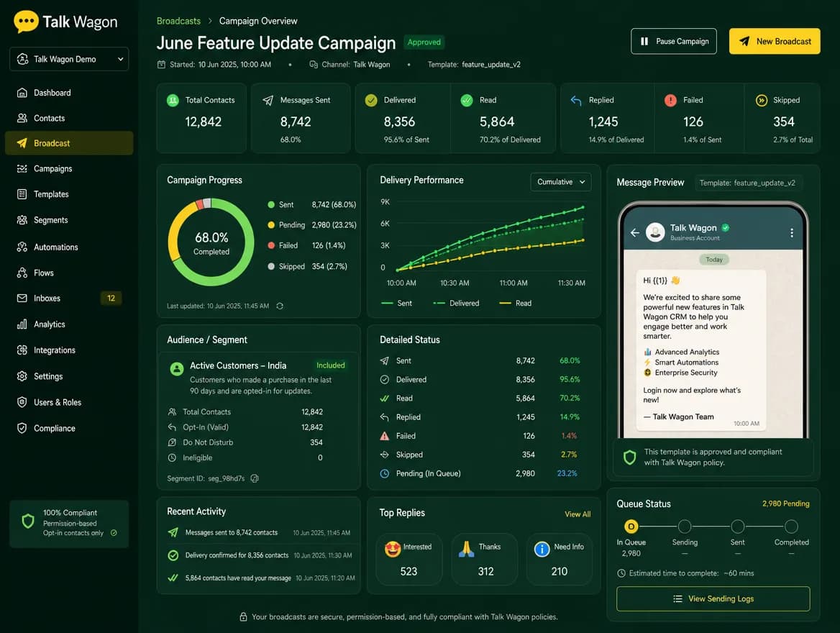
Task: Click the 2,980 Pending label in Queue Status
Action: click(786, 504)
